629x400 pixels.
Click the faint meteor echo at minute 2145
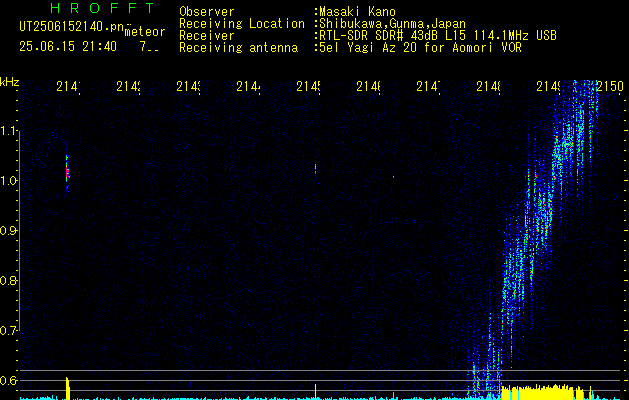point(315,169)
